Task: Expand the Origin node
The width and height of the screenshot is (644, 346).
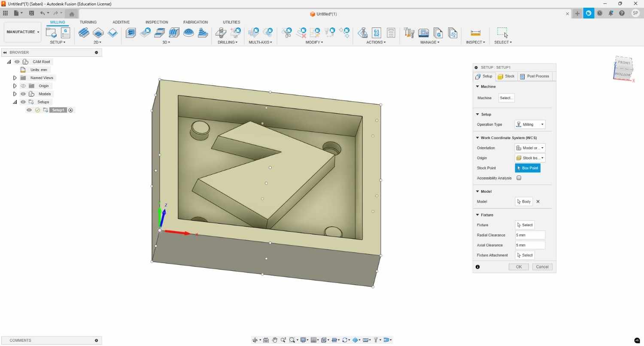Action: [15, 86]
